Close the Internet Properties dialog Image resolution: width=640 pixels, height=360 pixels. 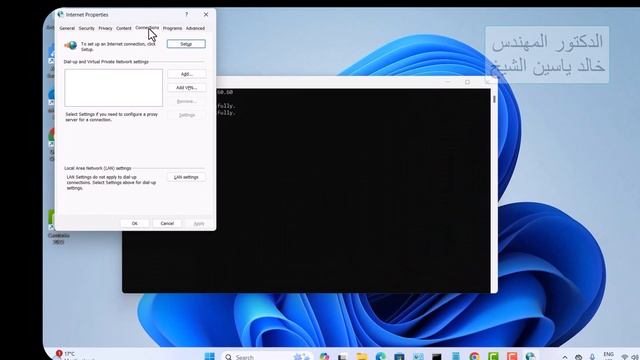(206, 14)
